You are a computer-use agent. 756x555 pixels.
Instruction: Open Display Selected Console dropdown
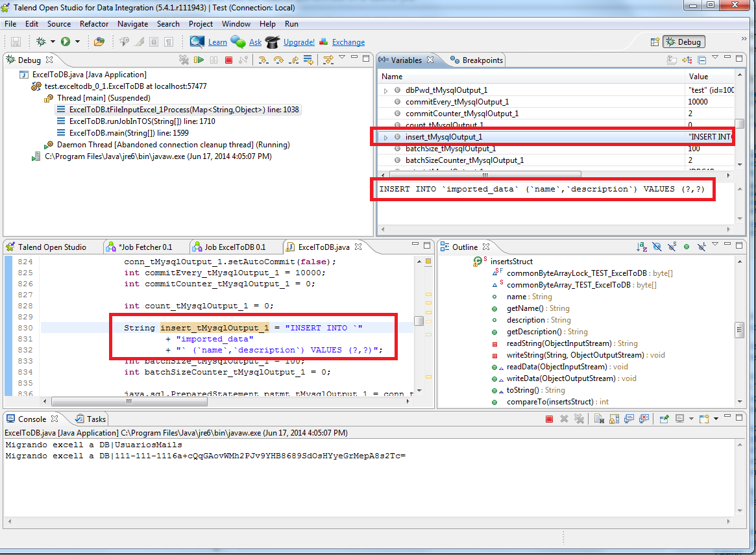coord(691,419)
